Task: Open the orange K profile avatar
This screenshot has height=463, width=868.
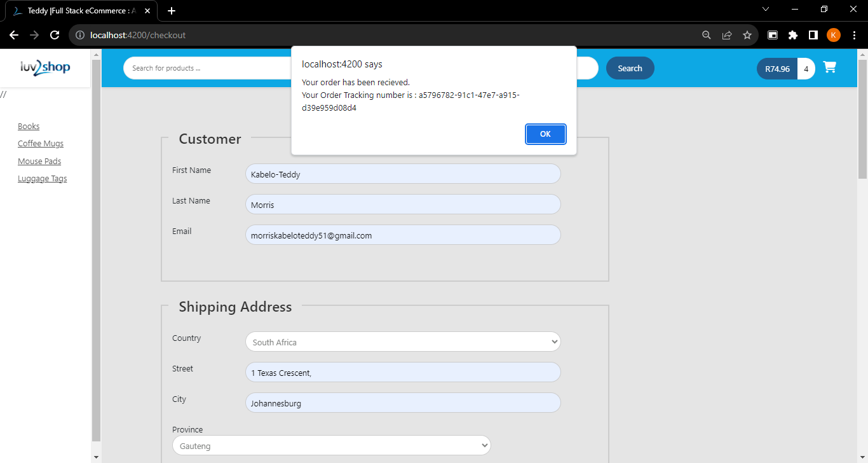Action: pos(834,35)
